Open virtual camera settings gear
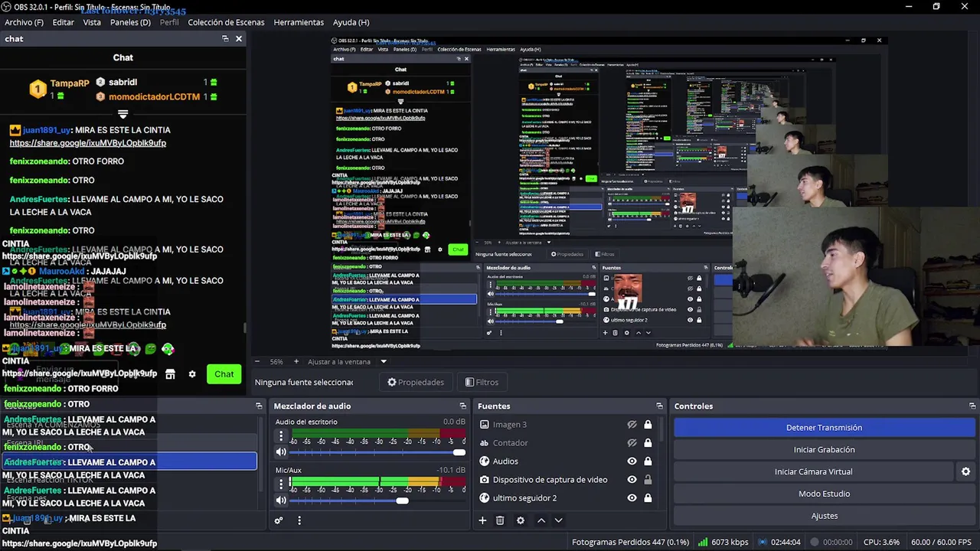The image size is (980, 551). [x=965, y=471]
